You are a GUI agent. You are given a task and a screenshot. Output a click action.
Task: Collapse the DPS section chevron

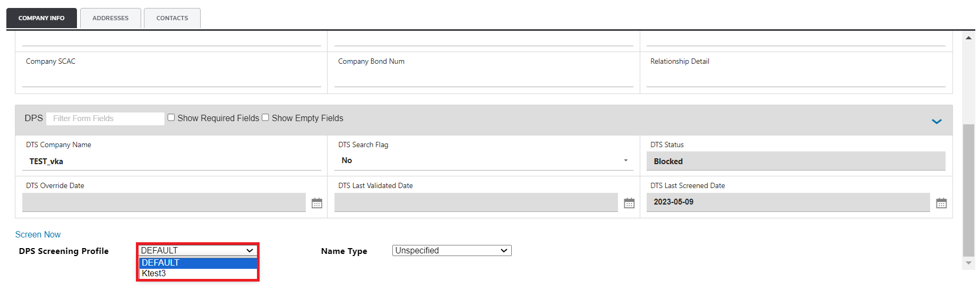click(x=936, y=121)
